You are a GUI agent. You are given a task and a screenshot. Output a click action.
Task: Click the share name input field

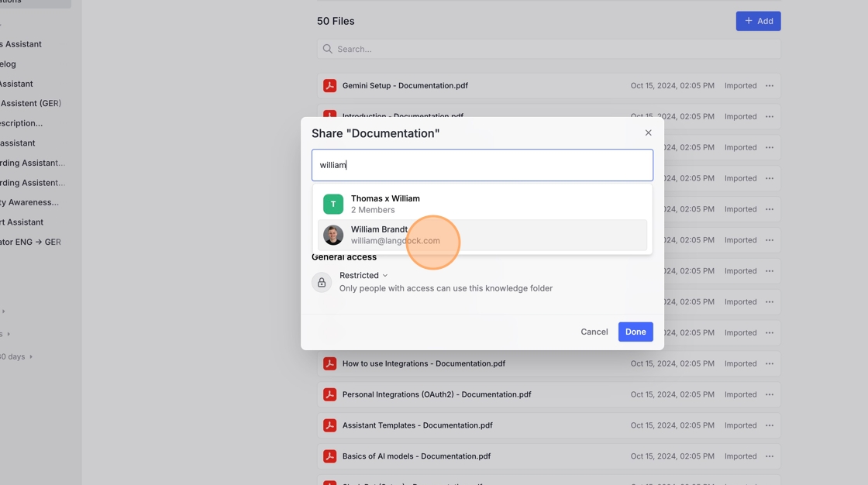(482, 165)
